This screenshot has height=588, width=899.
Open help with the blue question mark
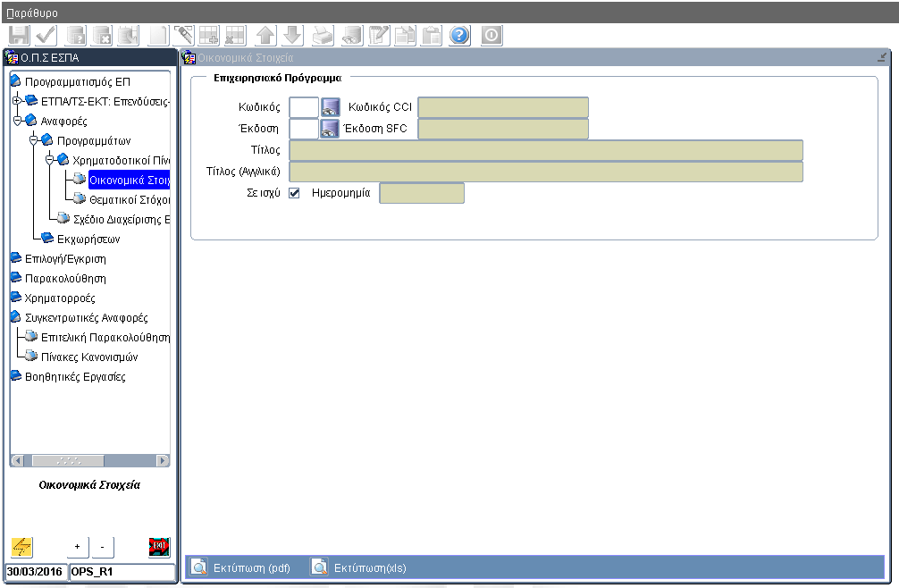tap(460, 36)
